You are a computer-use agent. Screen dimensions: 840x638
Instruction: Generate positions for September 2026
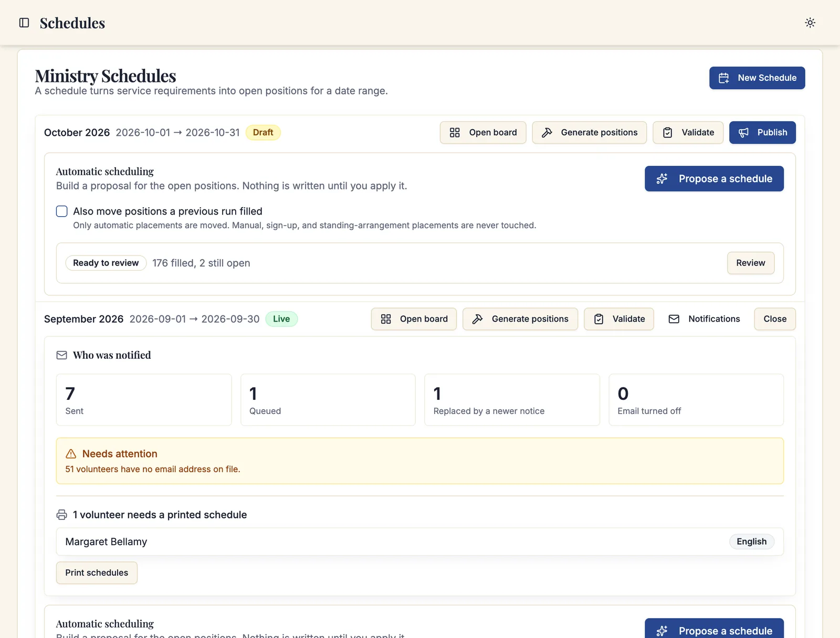click(520, 319)
